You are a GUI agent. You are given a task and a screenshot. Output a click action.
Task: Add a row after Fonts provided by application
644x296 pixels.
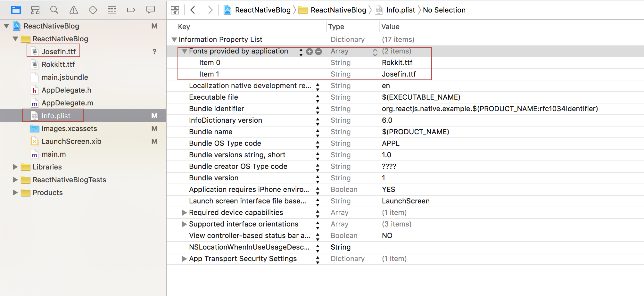[x=310, y=52]
